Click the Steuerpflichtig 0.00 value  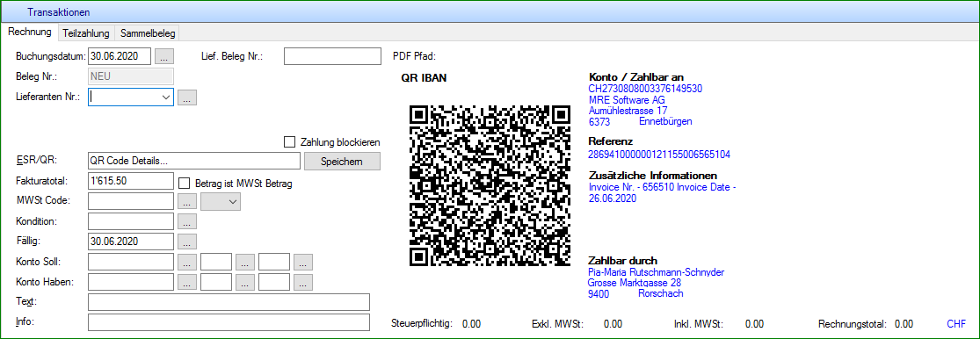(471, 324)
